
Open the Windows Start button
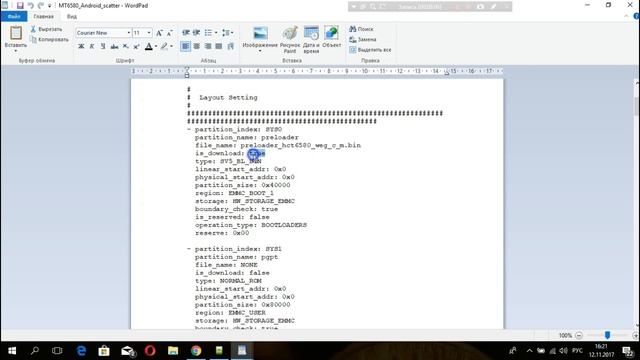pos(12,351)
